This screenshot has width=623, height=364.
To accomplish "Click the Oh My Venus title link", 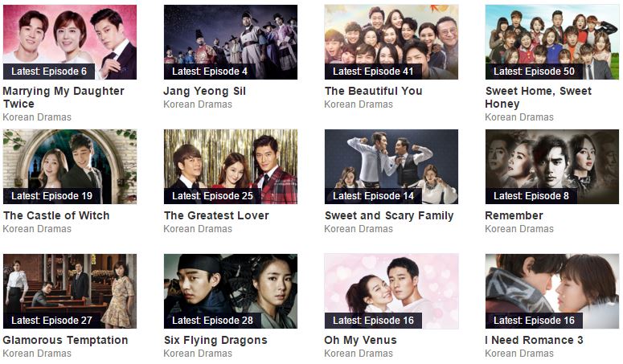I will [x=360, y=340].
